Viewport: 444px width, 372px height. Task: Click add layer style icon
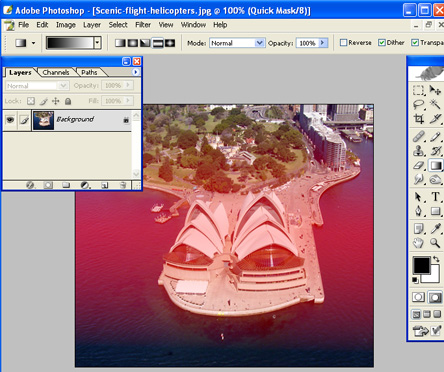[30, 185]
